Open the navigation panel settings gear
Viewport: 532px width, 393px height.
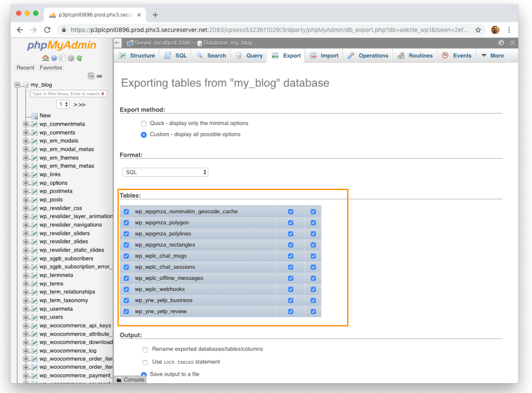[x=70, y=58]
